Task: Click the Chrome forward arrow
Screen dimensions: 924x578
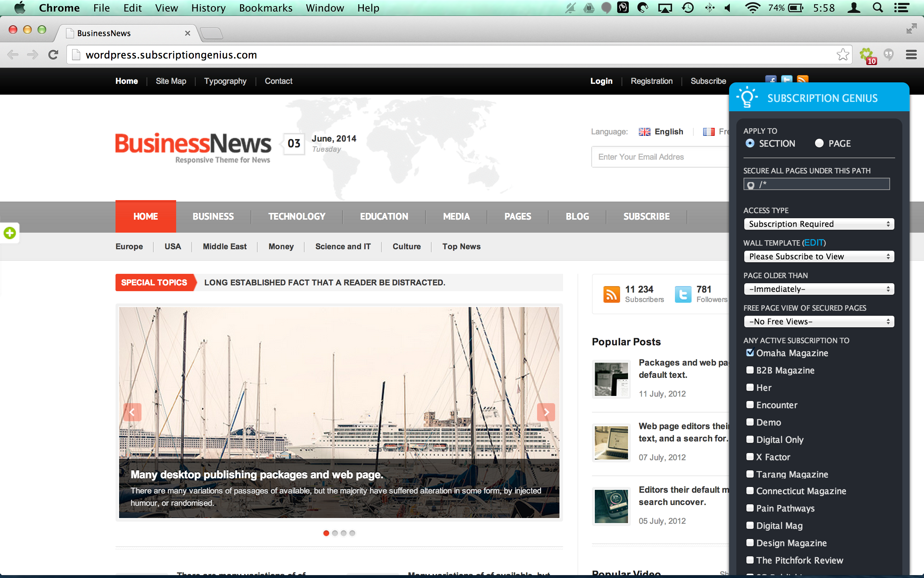Action: click(33, 55)
